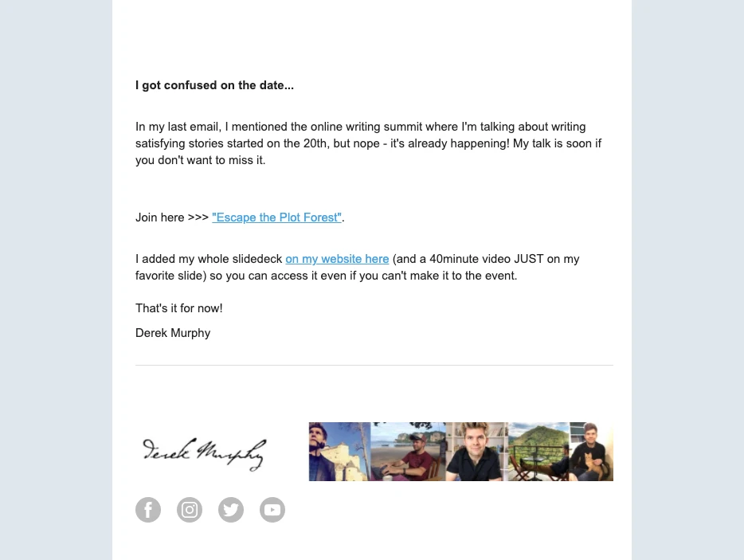The width and height of the screenshot is (744, 560).
Task: Click the "That's it for now!" line
Action: 179,308
